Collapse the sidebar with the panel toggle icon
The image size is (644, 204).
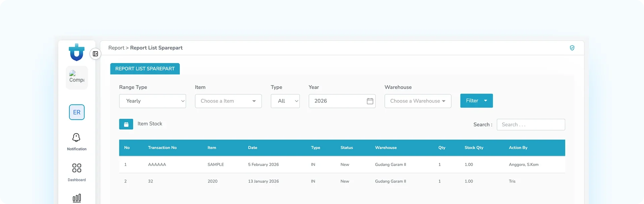pos(95,54)
